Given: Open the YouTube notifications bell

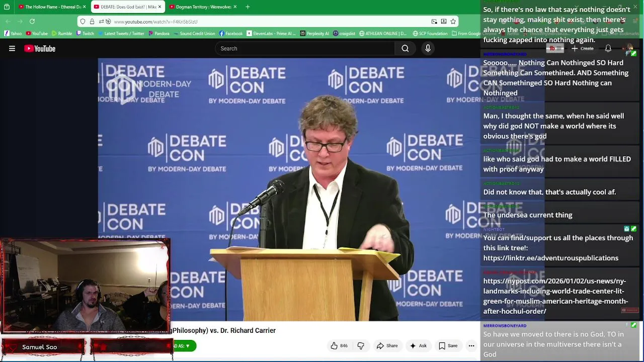Looking at the screenshot, I should click(608, 49).
